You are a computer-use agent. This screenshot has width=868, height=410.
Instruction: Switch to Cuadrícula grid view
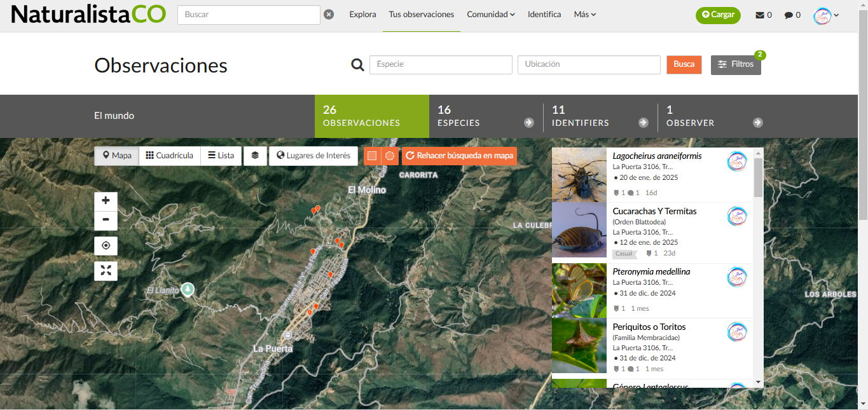point(170,156)
